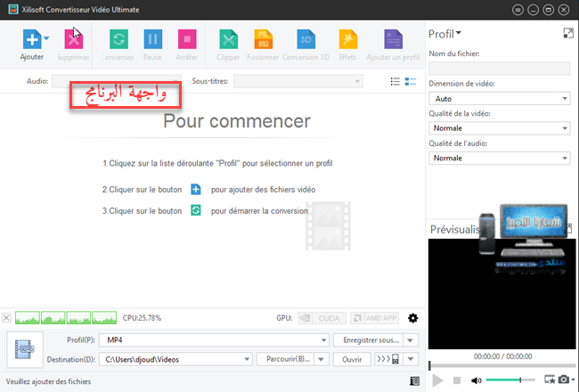This screenshot has height=392, width=579.
Task: Click the Fusionner merge icon
Action: 265,39
